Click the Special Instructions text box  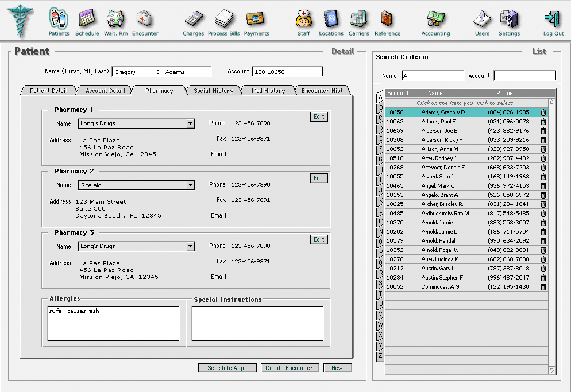257,324
